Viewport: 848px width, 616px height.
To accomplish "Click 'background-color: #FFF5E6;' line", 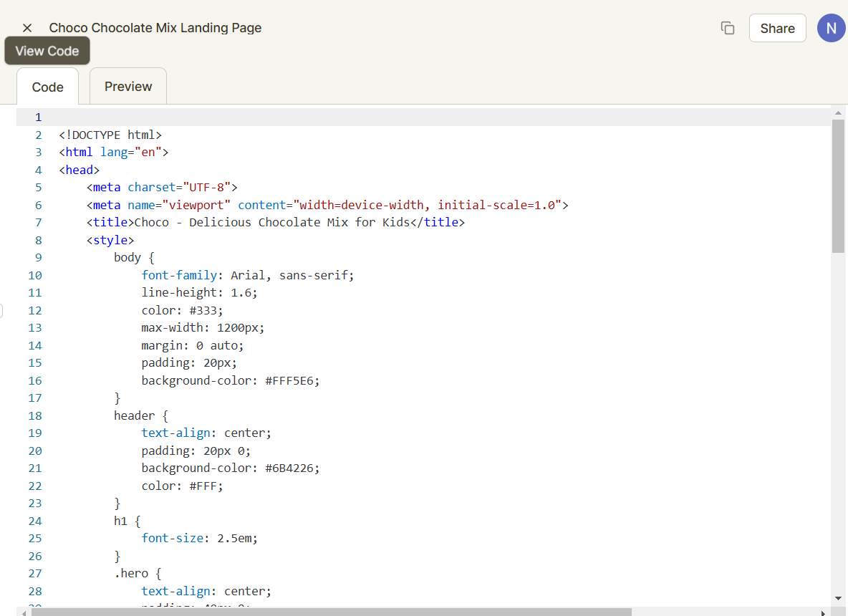I will click(231, 381).
